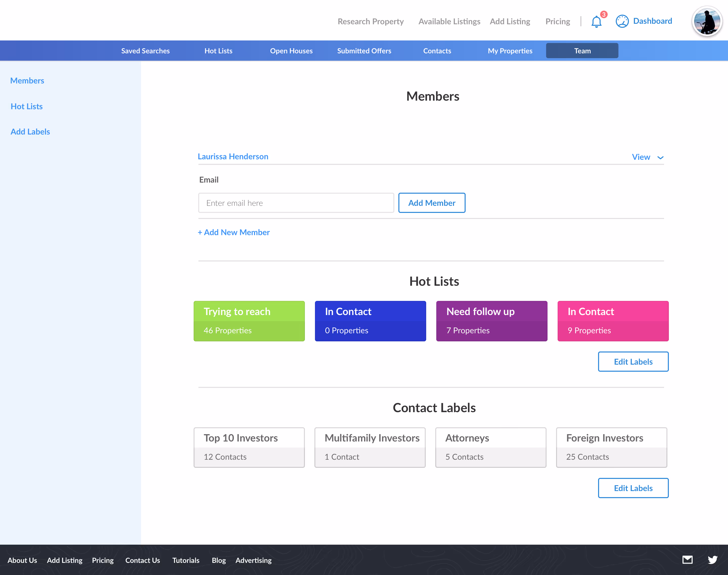The image size is (728, 575).
Task: Open Blog in the footer
Action: tap(219, 560)
